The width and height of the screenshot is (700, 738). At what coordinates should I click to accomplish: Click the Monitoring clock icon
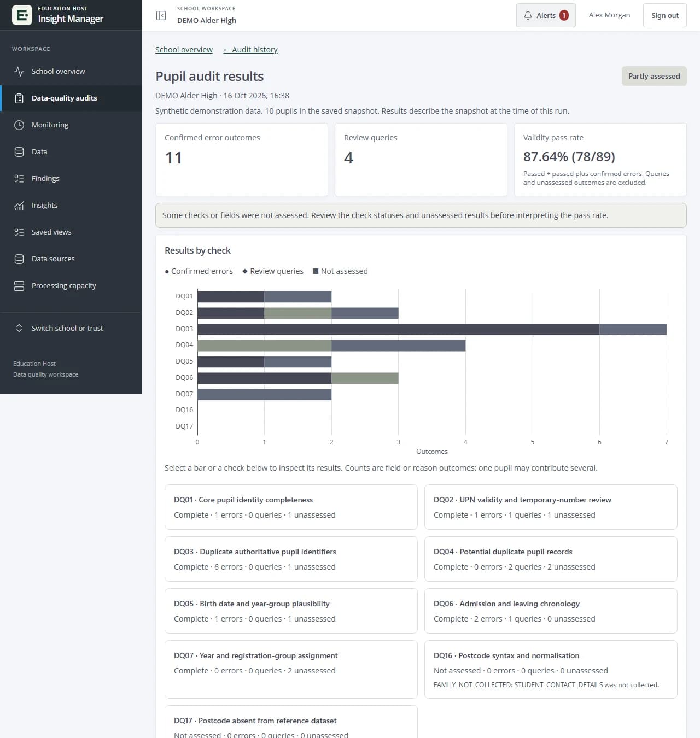coord(19,125)
